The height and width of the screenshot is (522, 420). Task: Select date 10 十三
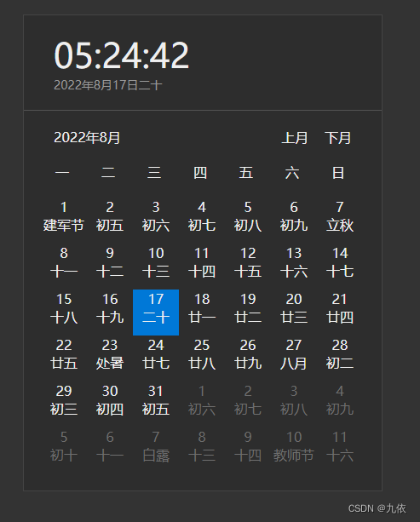tap(156, 262)
